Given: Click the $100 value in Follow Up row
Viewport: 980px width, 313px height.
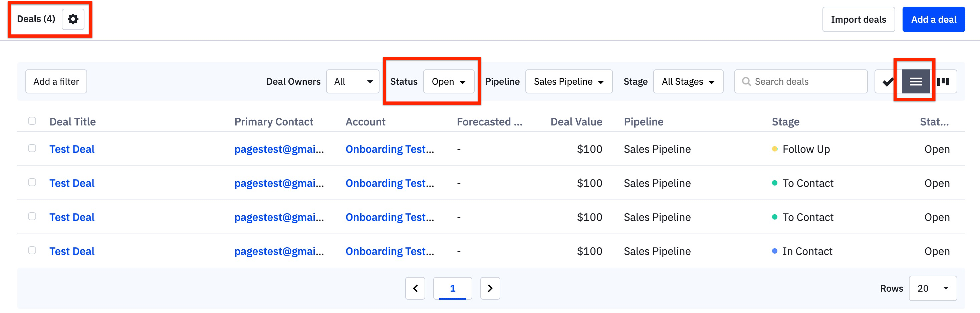Looking at the screenshot, I should tap(589, 149).
